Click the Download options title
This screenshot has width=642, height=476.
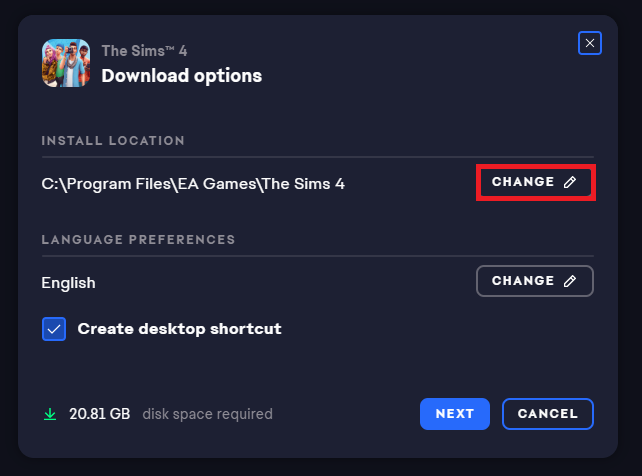click(181, 75)
